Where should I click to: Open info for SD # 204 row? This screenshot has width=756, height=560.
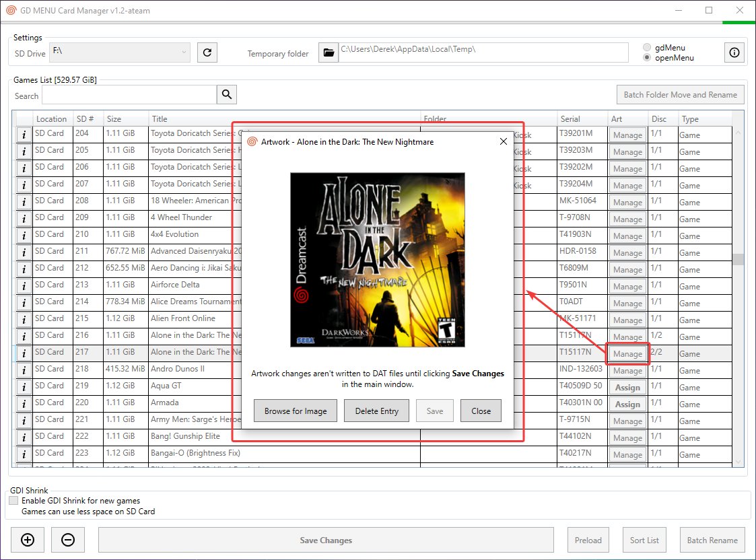click(x=24, y=135)
